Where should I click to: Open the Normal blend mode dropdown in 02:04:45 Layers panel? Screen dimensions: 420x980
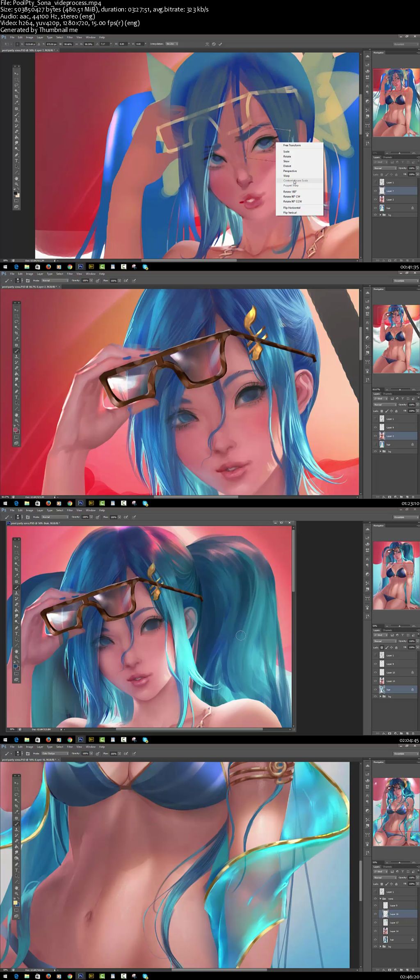pos(385,641)
